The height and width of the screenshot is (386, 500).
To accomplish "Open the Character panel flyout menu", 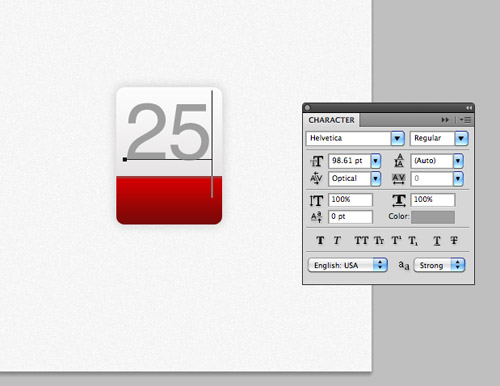I will (x=465, y=120).
